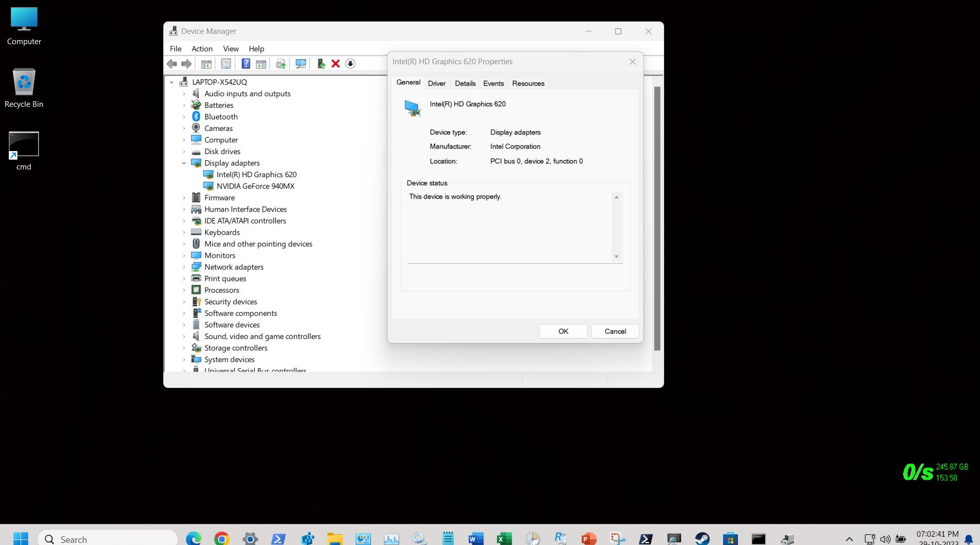Image resolution: width=980 pixels, height=545 pixels.
Task: Expand the Firmware category
Action: (x=184, y=198)
